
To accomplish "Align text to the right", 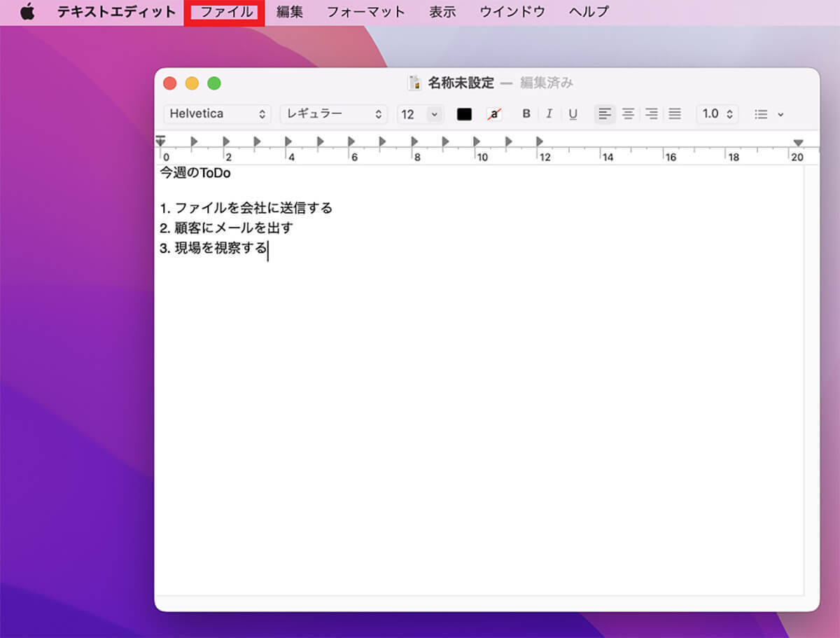I will coord(652,113).
